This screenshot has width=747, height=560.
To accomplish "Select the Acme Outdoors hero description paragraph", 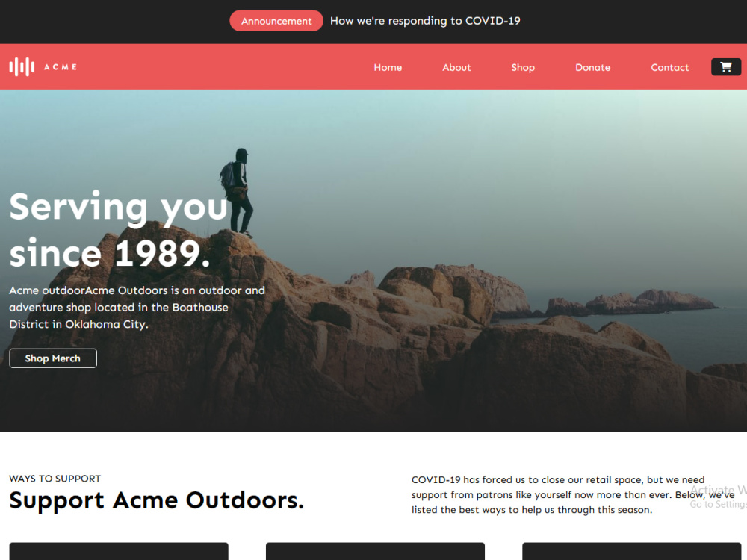I will (x=137, y=307).
